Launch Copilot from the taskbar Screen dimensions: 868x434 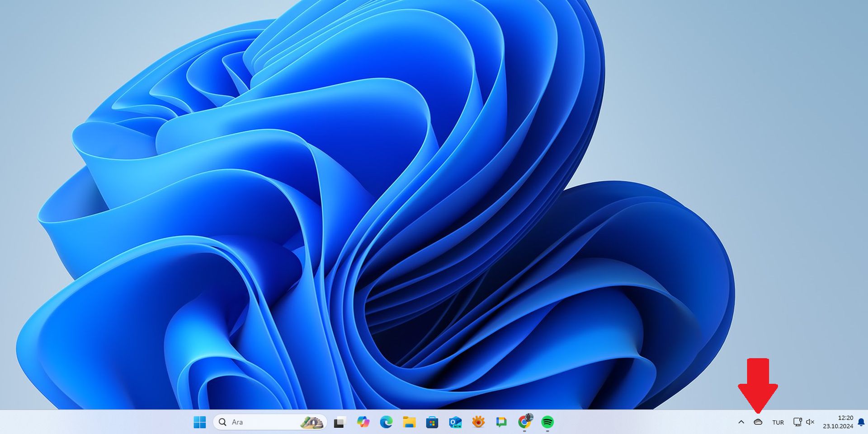pos(363,422)
